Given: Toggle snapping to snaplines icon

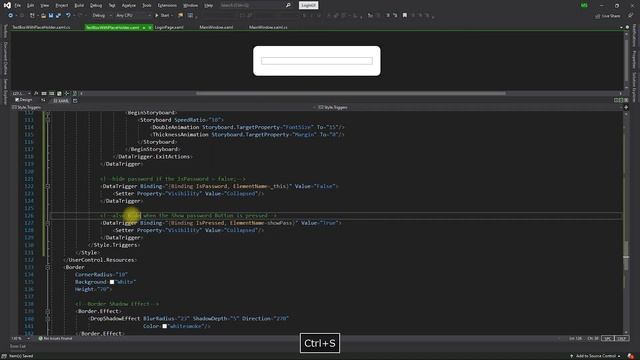Looking at the screenshot, I should [67, 93].
